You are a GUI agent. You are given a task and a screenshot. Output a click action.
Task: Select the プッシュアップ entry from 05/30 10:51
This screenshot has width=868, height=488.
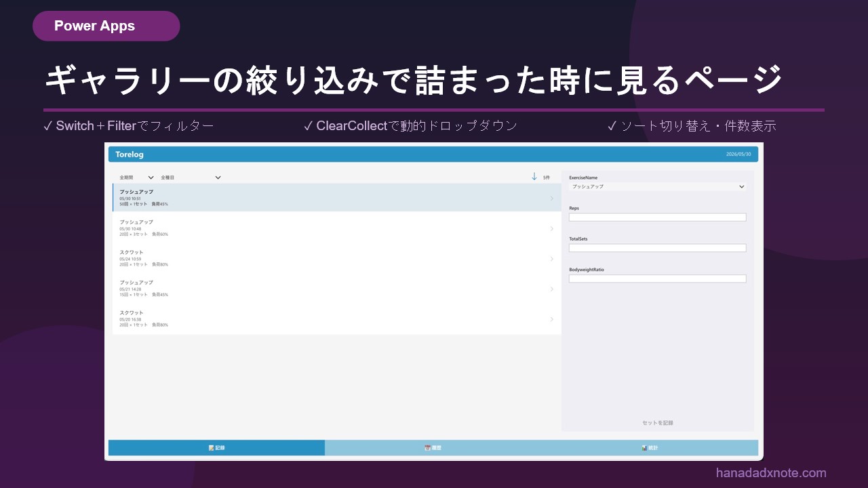tap(337, 198)
